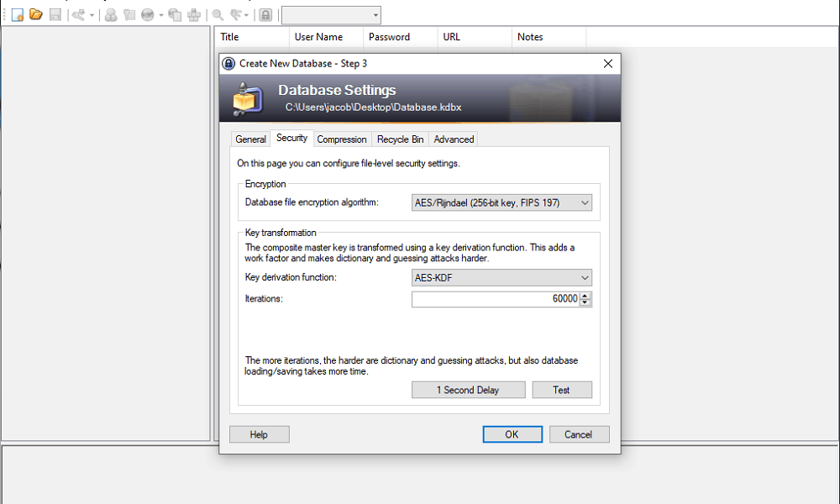840x504 pixels.
Task: Open the Compression tab
Action: tap(342, 139)
